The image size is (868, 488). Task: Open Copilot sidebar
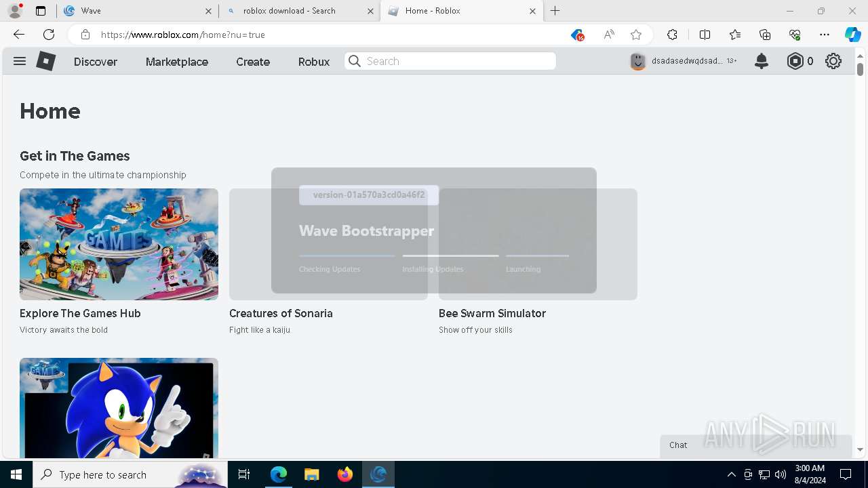pyautogui.click(x=853, y=35)
